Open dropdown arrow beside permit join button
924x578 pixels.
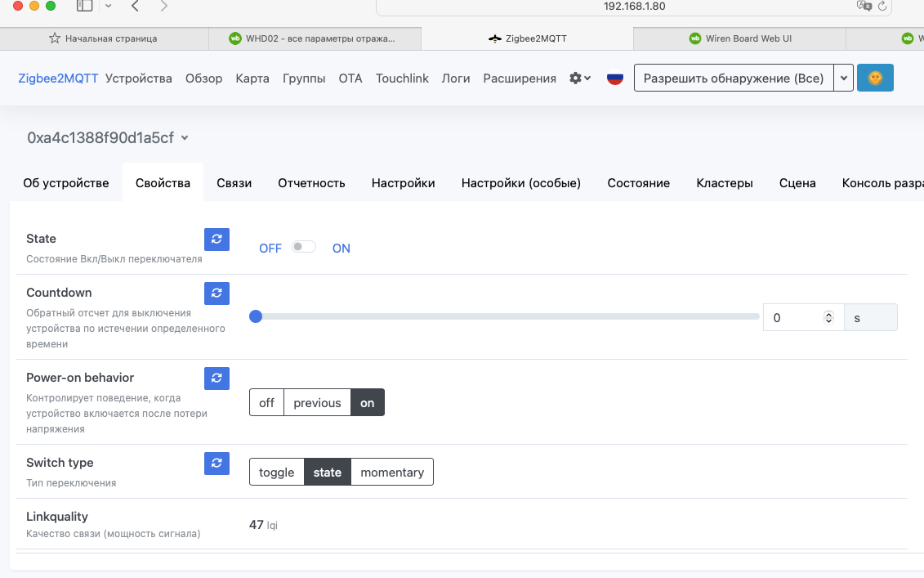click(x=845, y=78)
